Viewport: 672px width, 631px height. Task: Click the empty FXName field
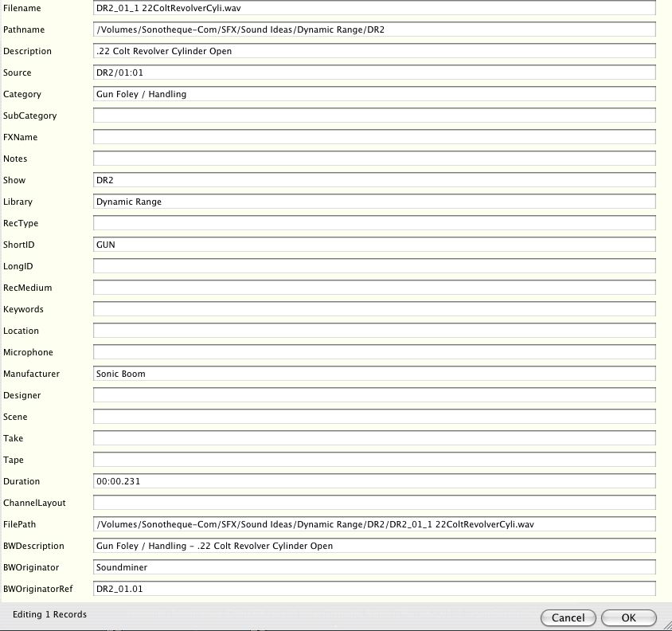pos(374,137)
